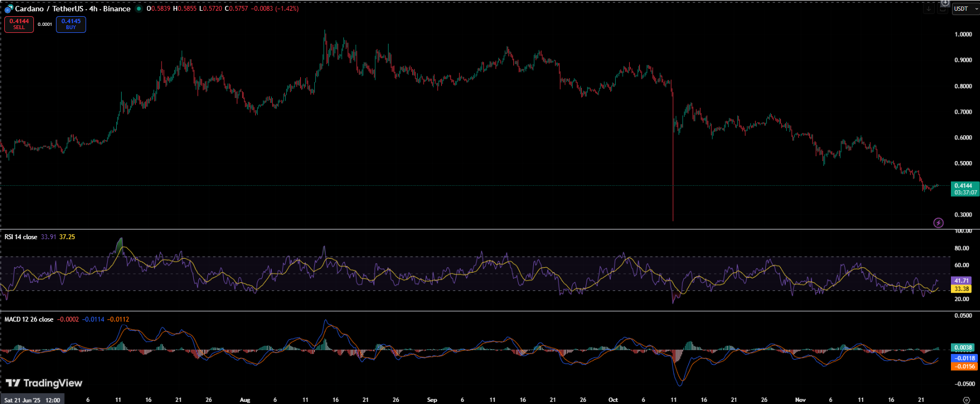The image size is (980, 404).
Task: Select the RSI 14 close indicator label
Action: [x=21, y=237]
